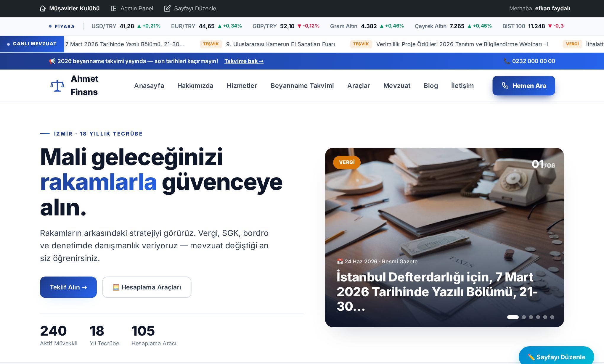Jump to the third slide dot
604x364 pixels.
tap(531, 317)
